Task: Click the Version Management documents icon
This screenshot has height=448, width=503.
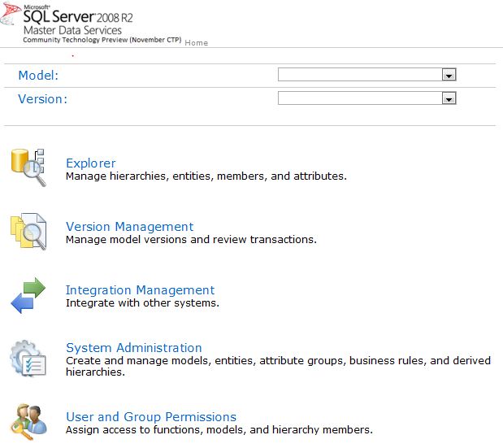Action: pyautogui.click(x=28, y=231)
